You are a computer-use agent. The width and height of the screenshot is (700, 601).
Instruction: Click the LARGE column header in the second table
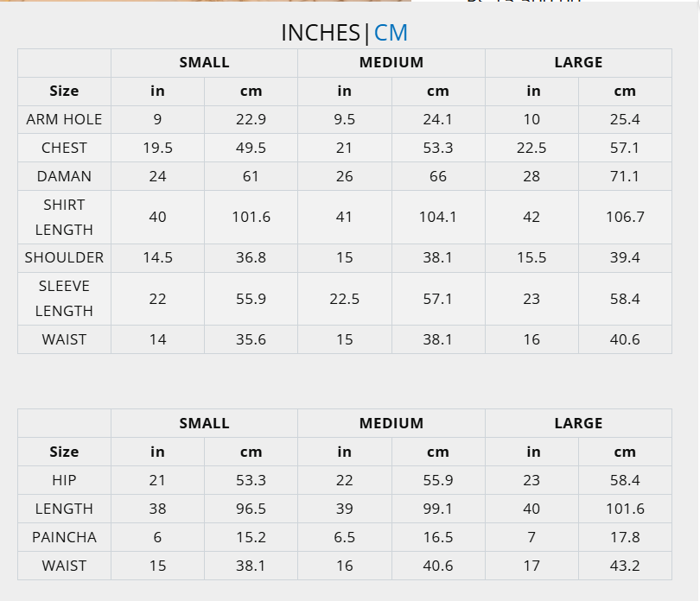coord(578,423)
